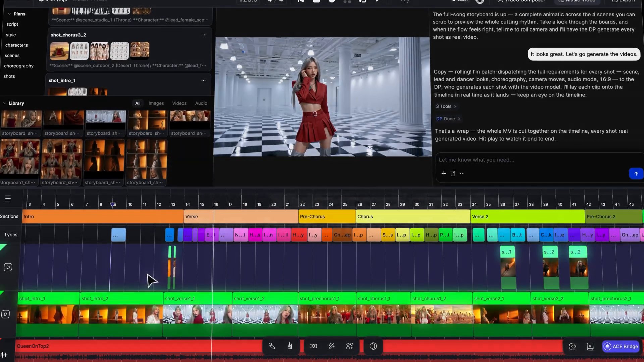This screenshot has height=362, width=644.
Task: Collapse the Library panel
Action: pyautogui.click(x=5, y=103)
